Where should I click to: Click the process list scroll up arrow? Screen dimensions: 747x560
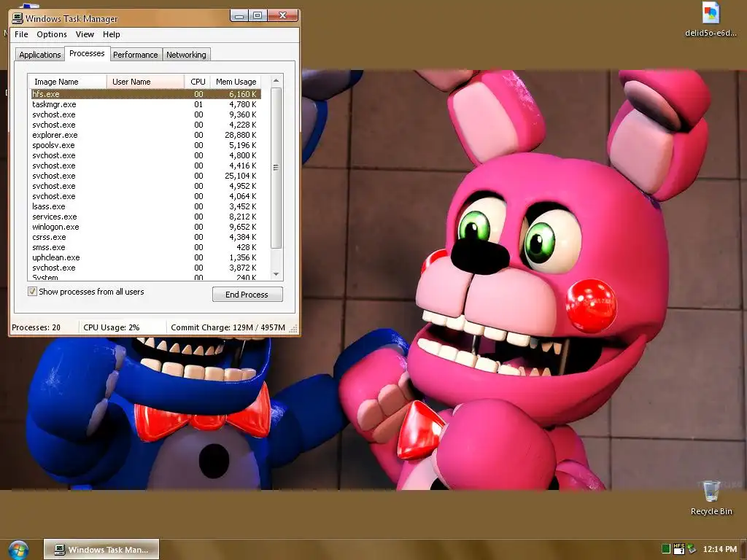point(276,82)
